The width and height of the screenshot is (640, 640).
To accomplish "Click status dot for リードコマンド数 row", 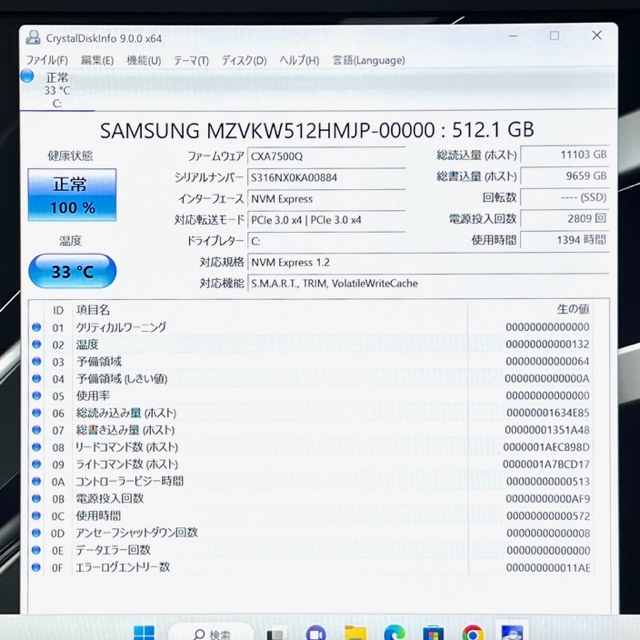I will (36, 447).
